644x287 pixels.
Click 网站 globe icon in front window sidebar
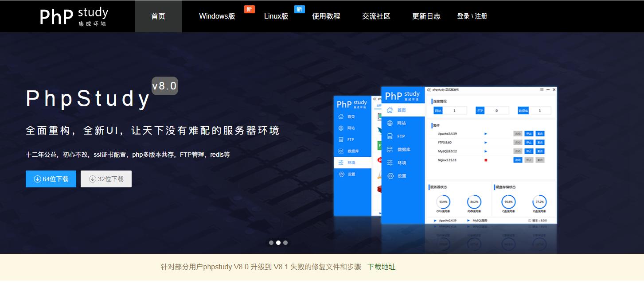click(390, 123)
